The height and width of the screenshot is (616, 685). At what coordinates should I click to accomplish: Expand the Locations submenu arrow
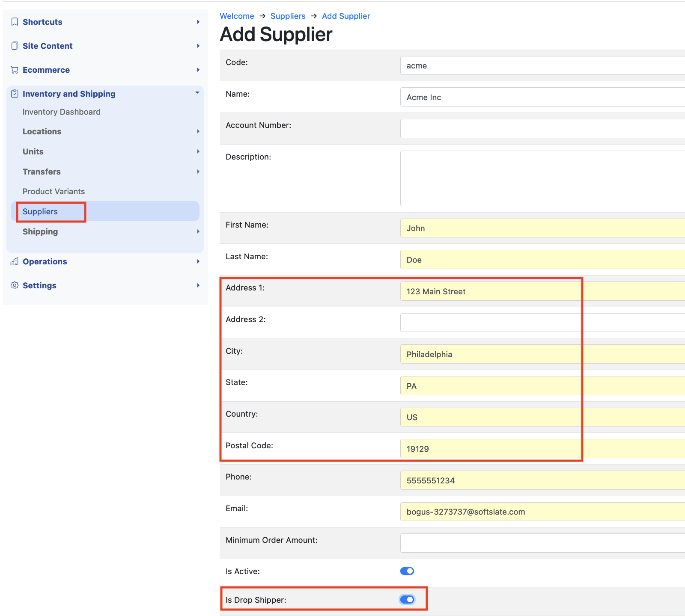coord(198,131)
